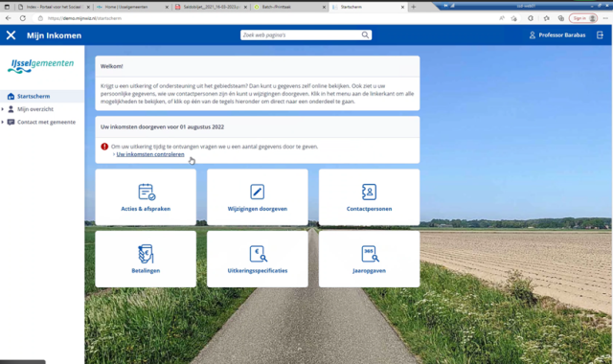Open the Betalingen tile icon
Screen dimensions: 613x364
[146, 254]
